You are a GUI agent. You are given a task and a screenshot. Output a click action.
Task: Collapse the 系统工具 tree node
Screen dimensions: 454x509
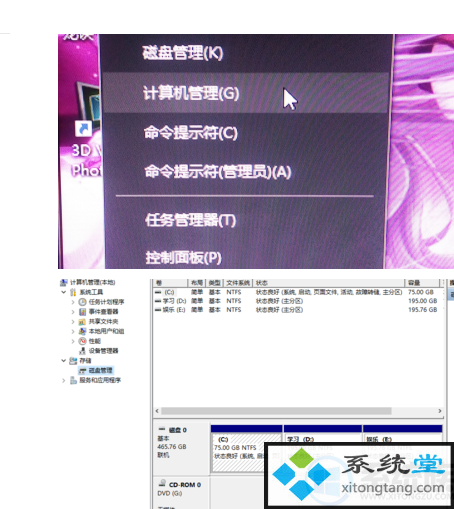click(x=64, y=292)
